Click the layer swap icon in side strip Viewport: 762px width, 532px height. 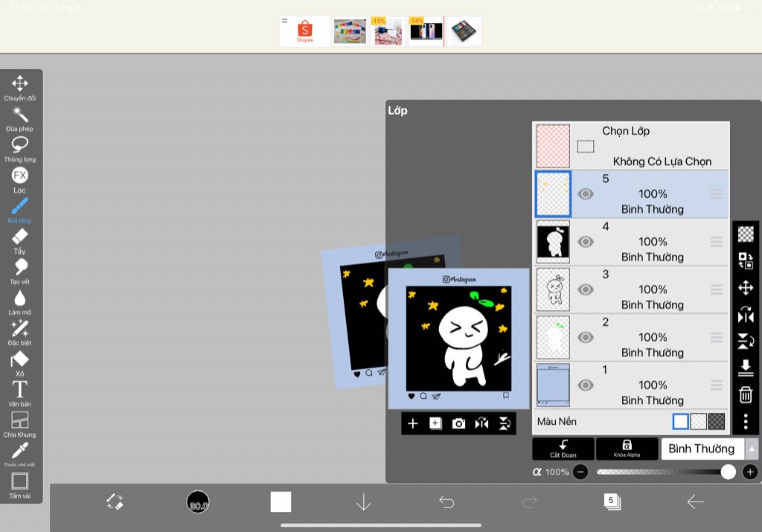(746, 260)
